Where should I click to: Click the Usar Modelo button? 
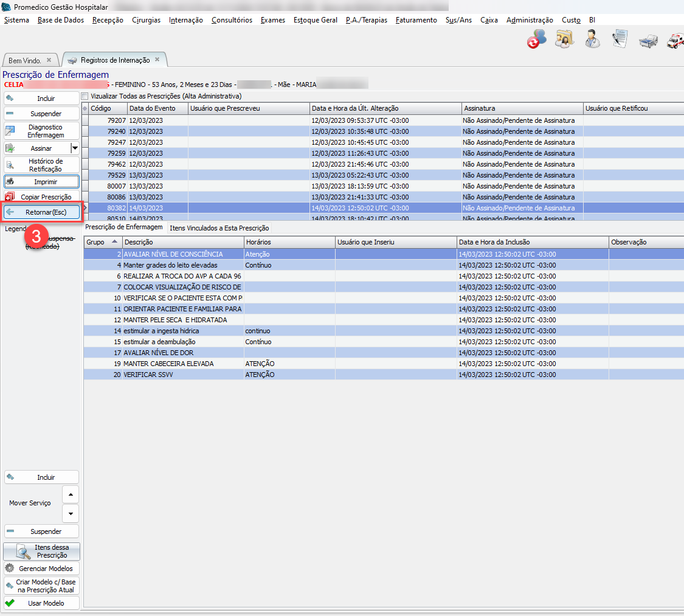[41, 603]
